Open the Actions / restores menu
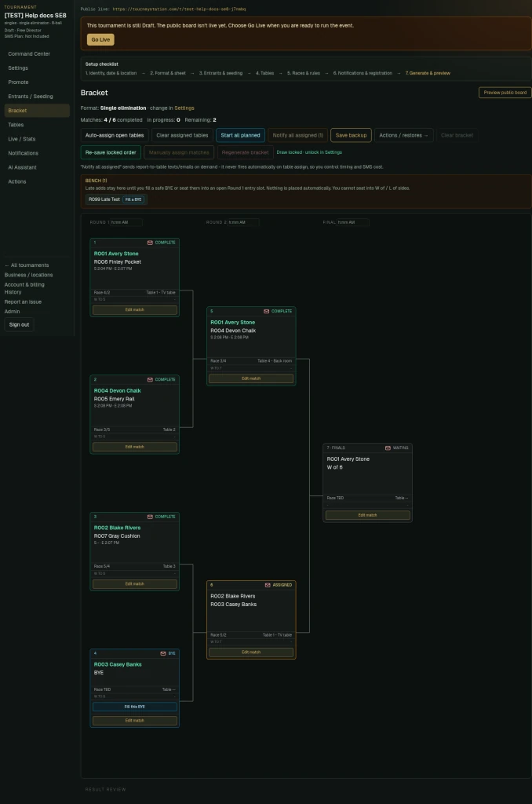 coord(403,135)
